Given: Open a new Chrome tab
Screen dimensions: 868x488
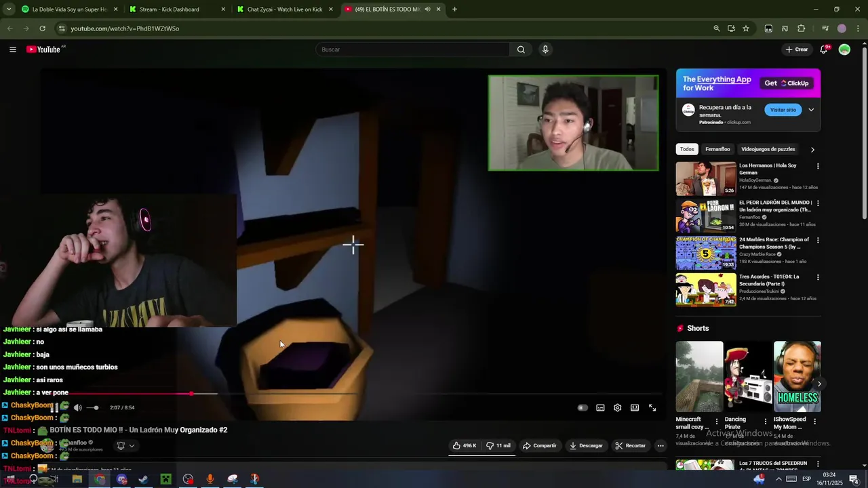Looking at the screenshot, I should click(454, 9).
